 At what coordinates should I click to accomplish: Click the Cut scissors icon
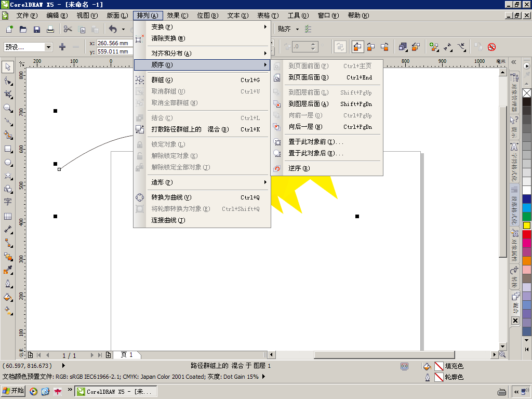pos(68,29)
